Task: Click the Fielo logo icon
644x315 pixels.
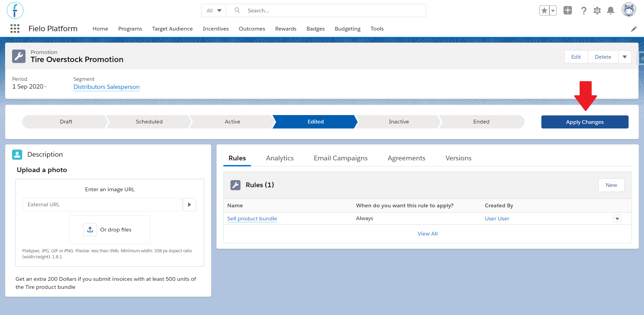Action: pyautogui.click(x=15, y=10)
